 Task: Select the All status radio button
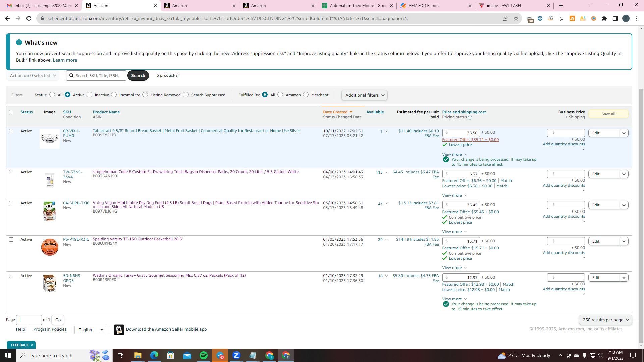pyautogui.click(x=52, y=95)
